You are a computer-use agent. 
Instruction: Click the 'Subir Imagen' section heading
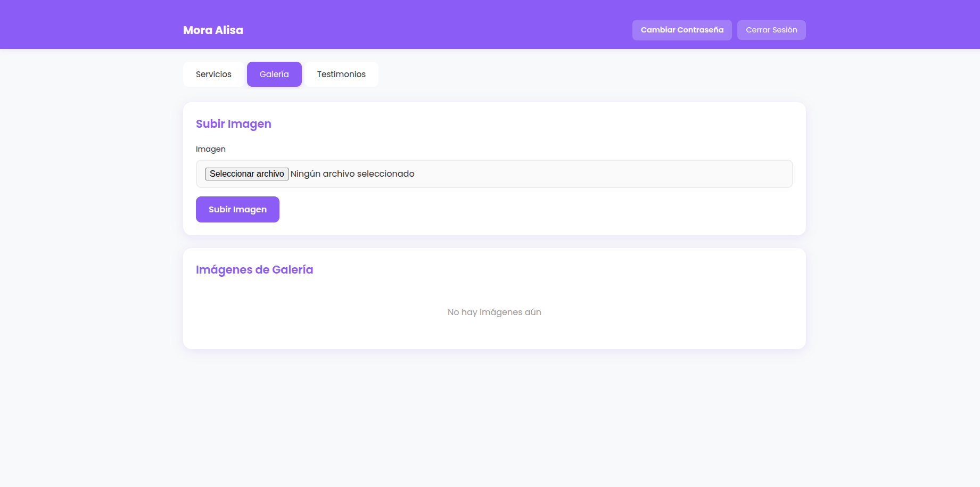pyautogui.click(x=234, y=124)
